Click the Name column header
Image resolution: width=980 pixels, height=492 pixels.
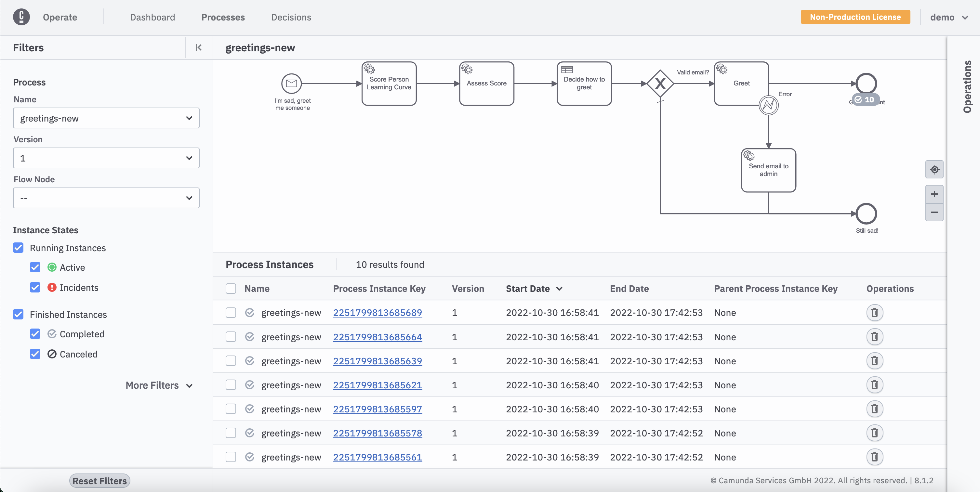pyautogui.click(x=257, y=289)
